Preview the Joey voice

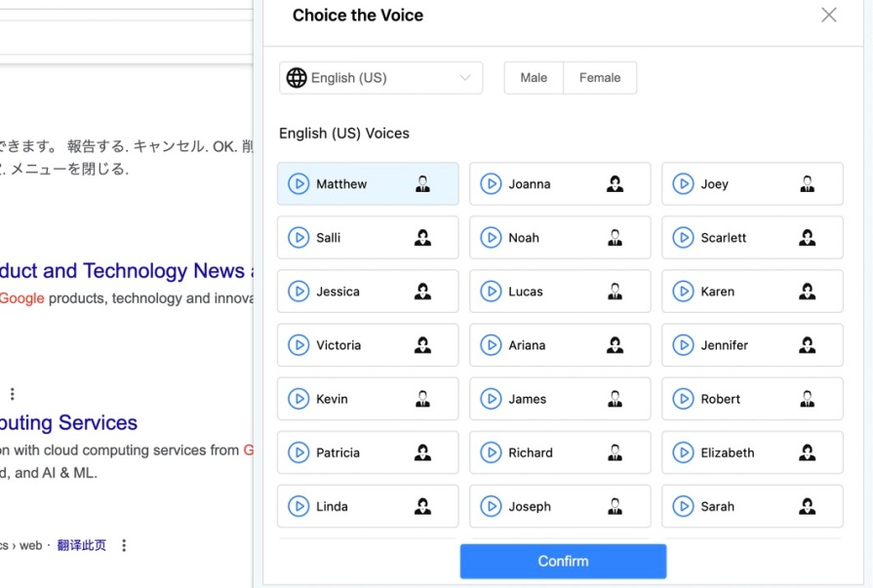(683, 184)
